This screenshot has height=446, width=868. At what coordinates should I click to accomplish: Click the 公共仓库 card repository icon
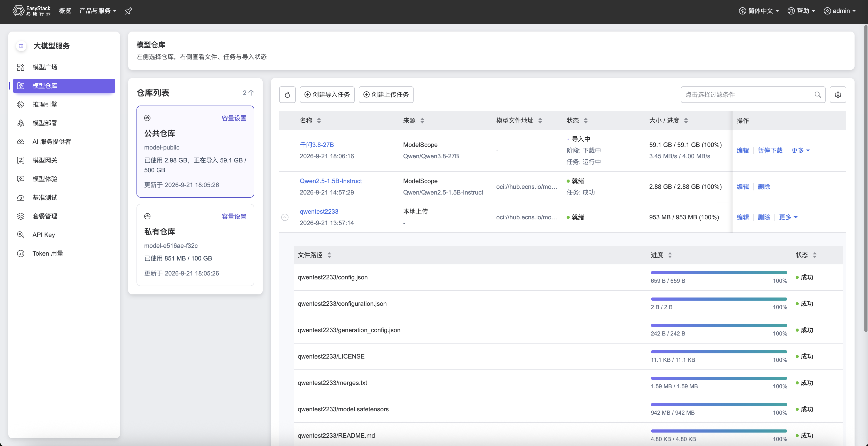[147, 118]
